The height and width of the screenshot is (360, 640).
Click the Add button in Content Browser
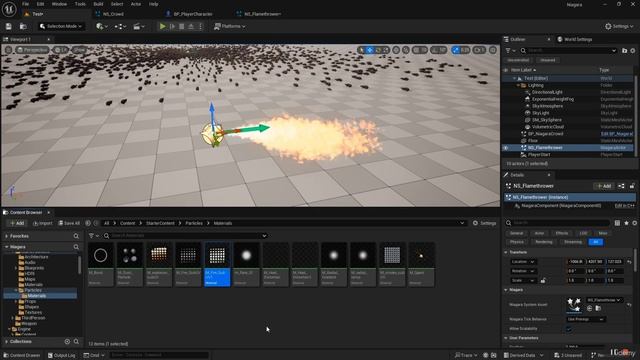(17, 223)
